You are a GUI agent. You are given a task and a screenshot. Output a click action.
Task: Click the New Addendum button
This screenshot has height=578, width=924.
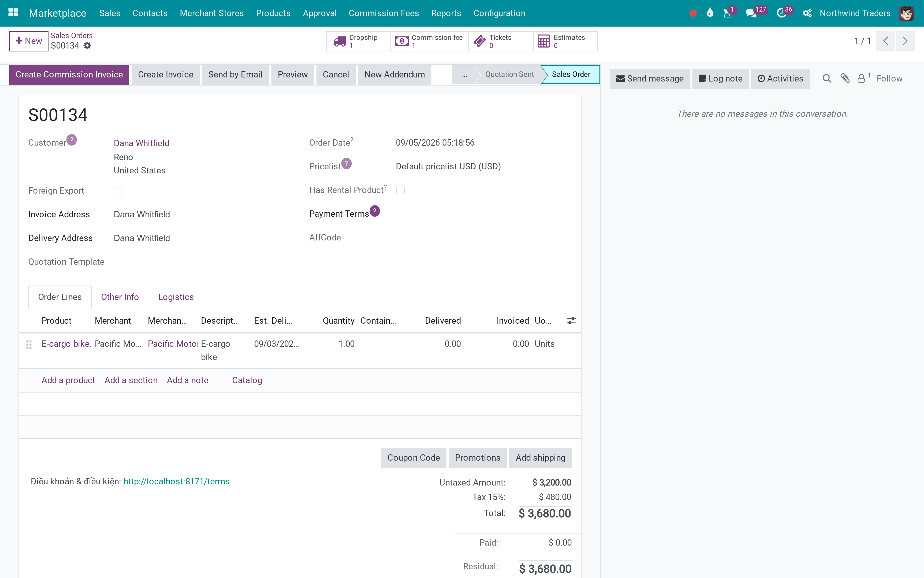[394, 75]
